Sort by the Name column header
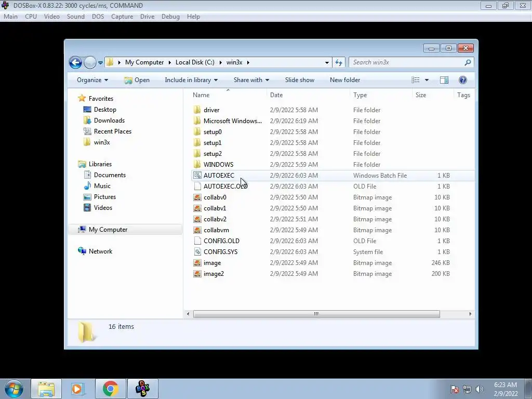Image resolution: width=532 pixels, height=399 pixels. 201,95
